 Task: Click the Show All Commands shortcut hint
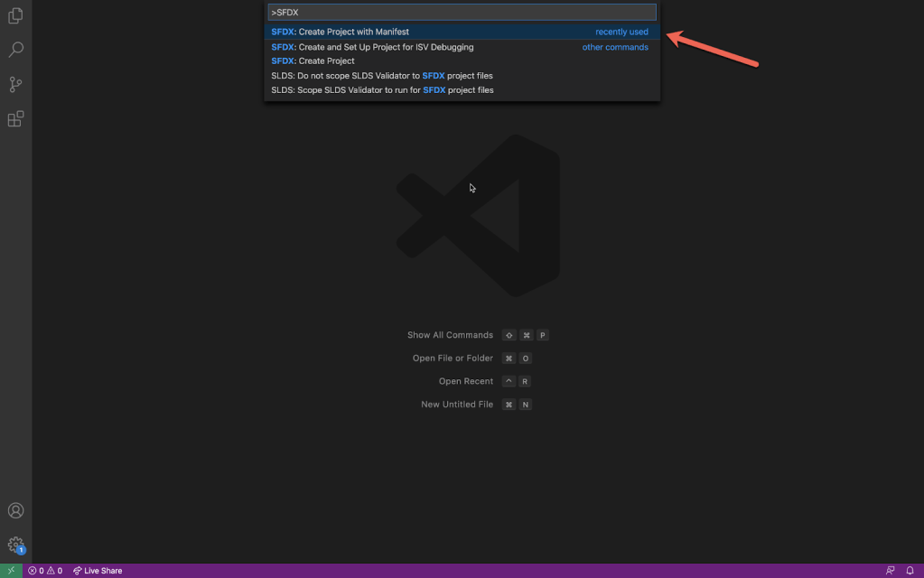coord(450,335)
